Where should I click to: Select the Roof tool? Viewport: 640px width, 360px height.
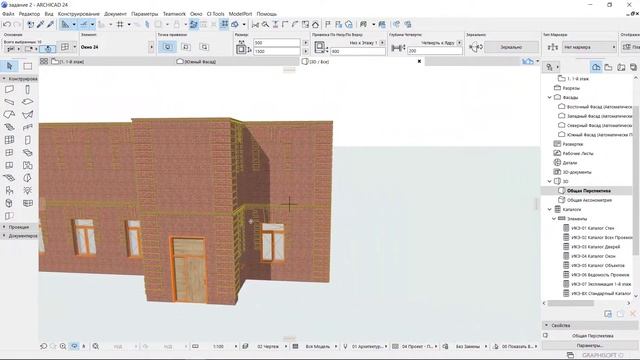pyautogui.click(x=9, y=115)
